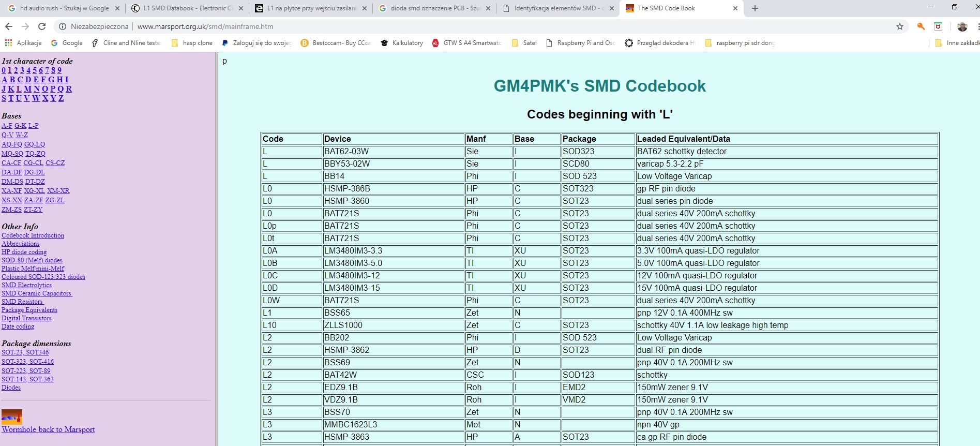The height and width of the screenshot is (446, 980).
Task: Open codes starting with character 'Z'
Action: pyautogui.click(x=61, y=98)
